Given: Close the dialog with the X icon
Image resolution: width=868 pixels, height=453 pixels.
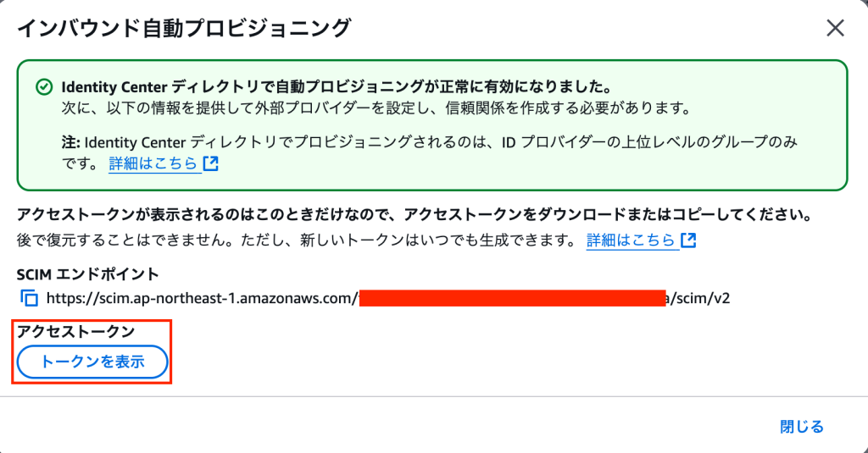Looking at the screenshot, I should (835, 28).
